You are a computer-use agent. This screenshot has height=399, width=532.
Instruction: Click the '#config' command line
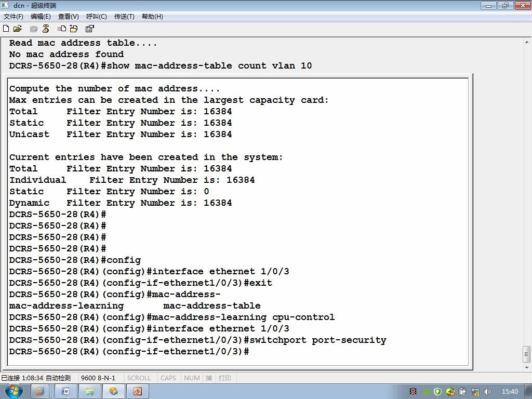coord(75,260)
